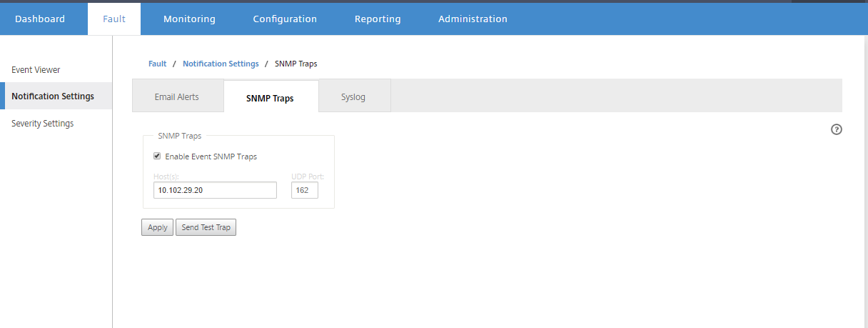This screenshot has width=868, height=328.
Task: Click the SNMP Traps breadcrumb text
Action: click(x=296, y=64)
